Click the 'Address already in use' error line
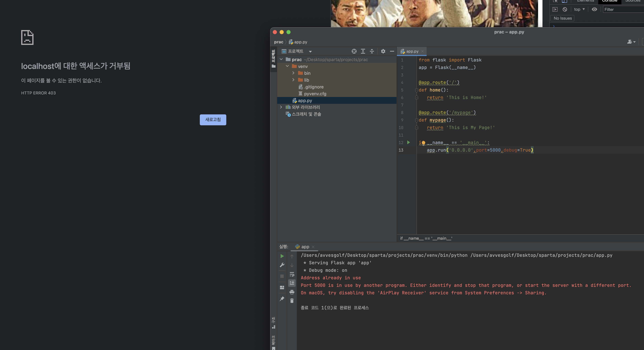The width and height of the screenshot is (644, 350). click(x=331, y=278)
